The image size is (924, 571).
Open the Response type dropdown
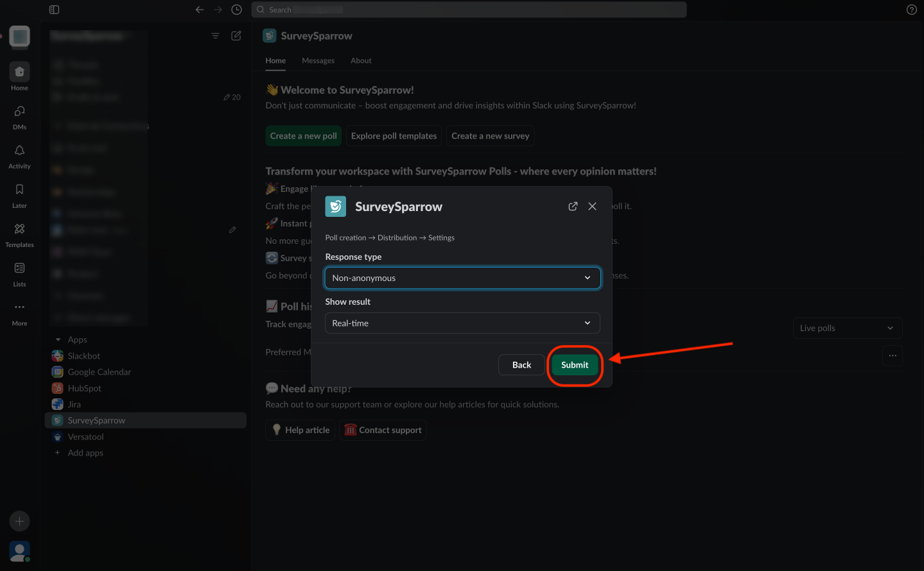click(462, 278)
